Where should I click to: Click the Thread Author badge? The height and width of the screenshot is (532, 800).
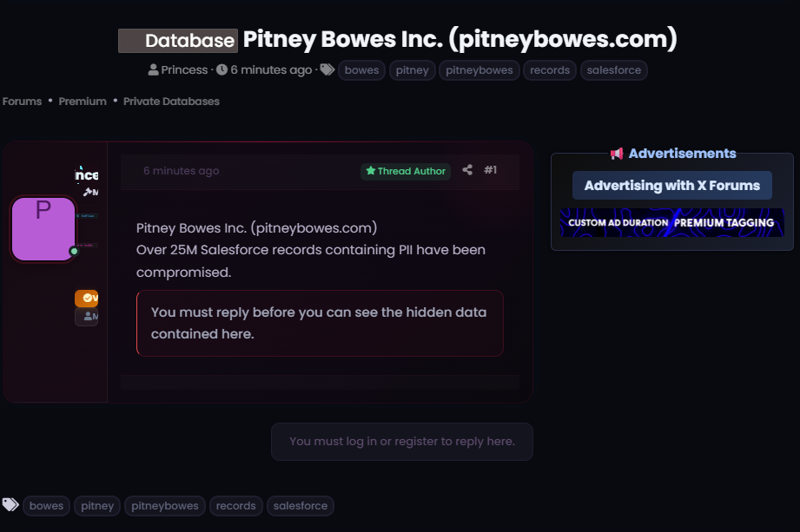[406, 171]
